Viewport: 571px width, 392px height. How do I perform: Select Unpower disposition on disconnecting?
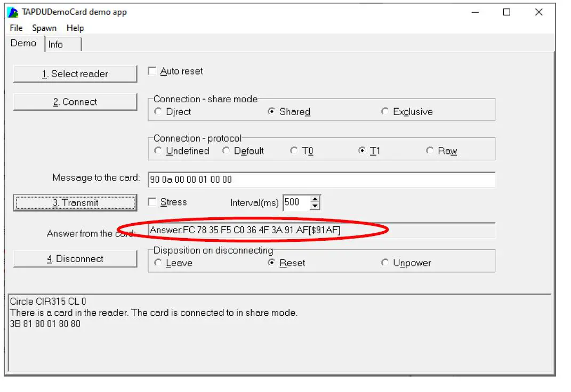(x=385, y=263)
